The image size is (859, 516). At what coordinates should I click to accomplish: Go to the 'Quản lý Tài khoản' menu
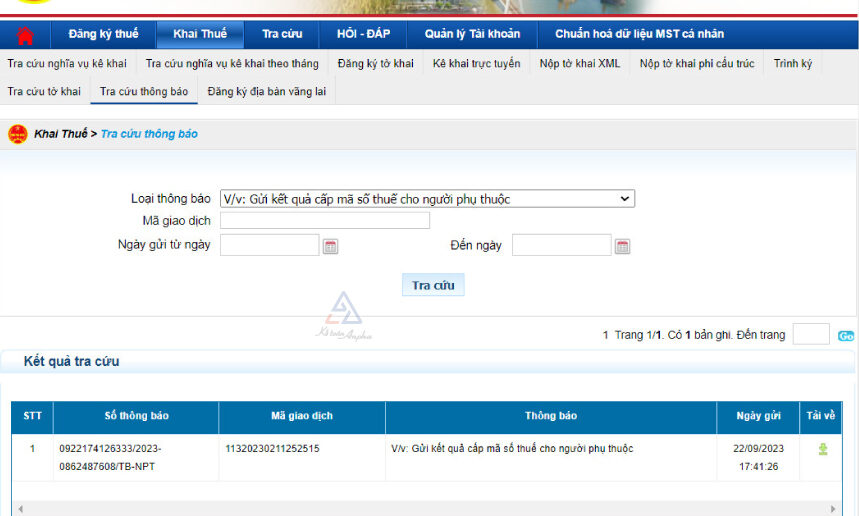coord(472,34)
